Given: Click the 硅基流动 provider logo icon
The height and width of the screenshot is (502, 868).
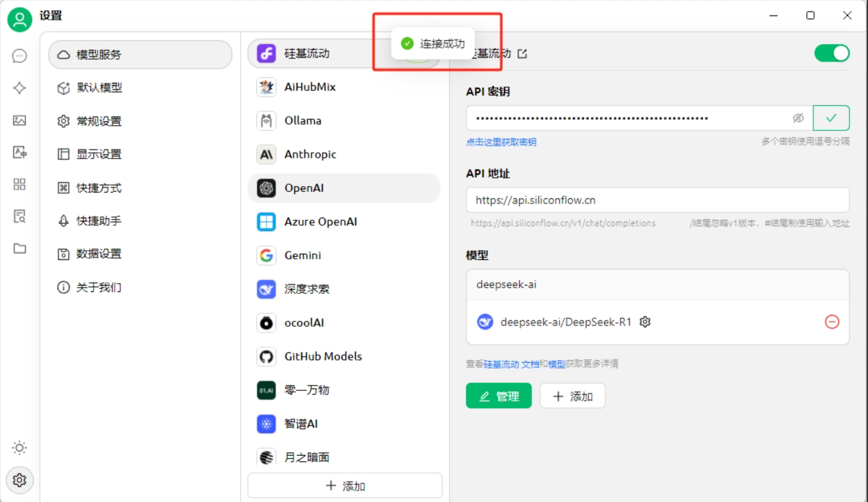Looking at the screenshot, I should point(267,53).
